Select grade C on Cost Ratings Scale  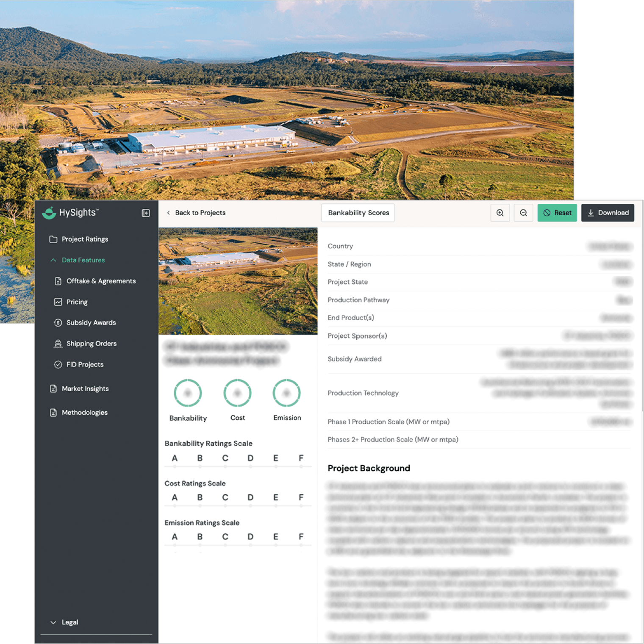(x=225, y=497)
